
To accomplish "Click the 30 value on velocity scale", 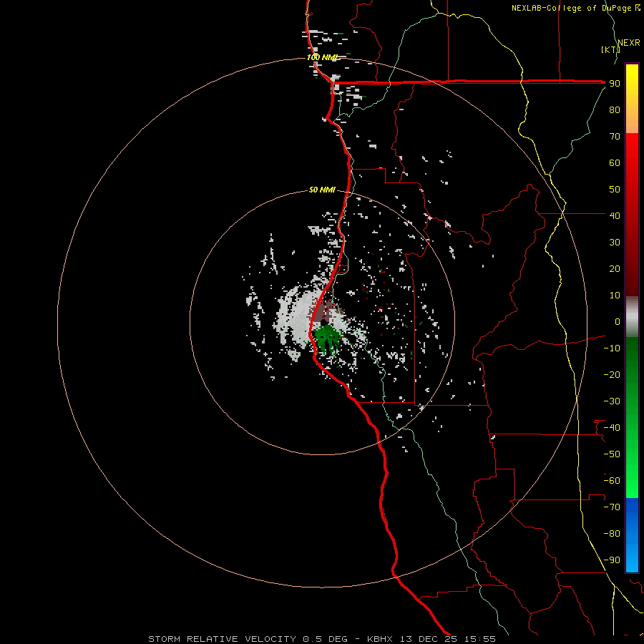I will pos(615,243).
